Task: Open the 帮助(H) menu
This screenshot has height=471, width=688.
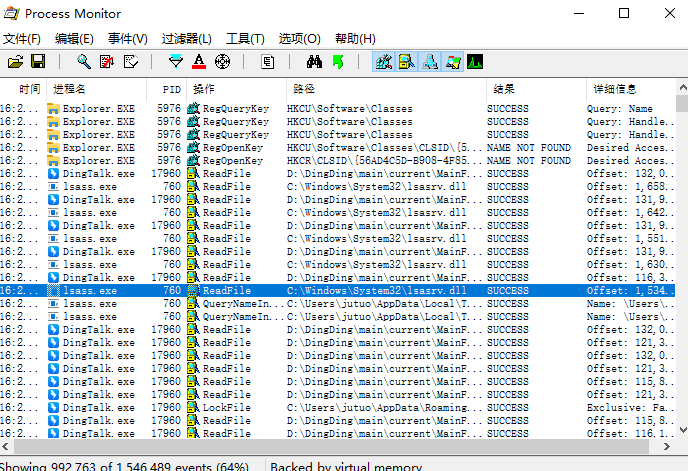Action: pyautogui.click(x=355, y=39)
